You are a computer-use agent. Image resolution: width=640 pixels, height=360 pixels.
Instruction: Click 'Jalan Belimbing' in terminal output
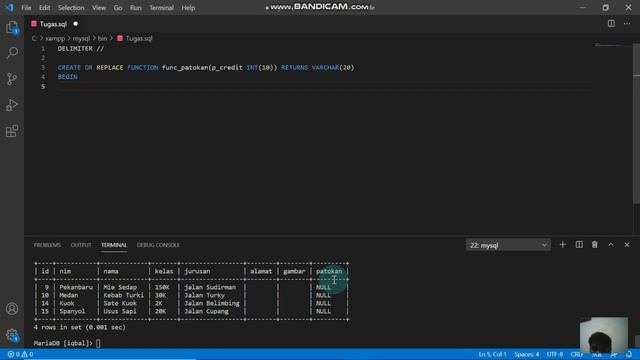tap(211, 303)
